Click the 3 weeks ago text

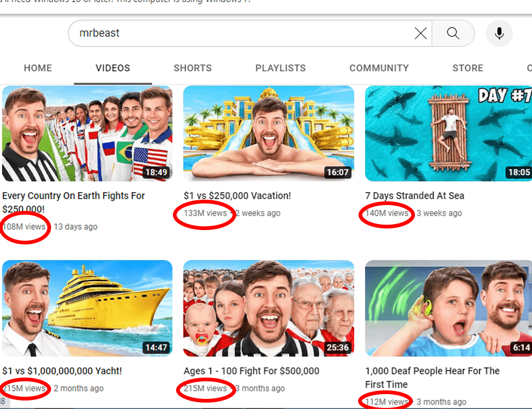click(439, 213)
